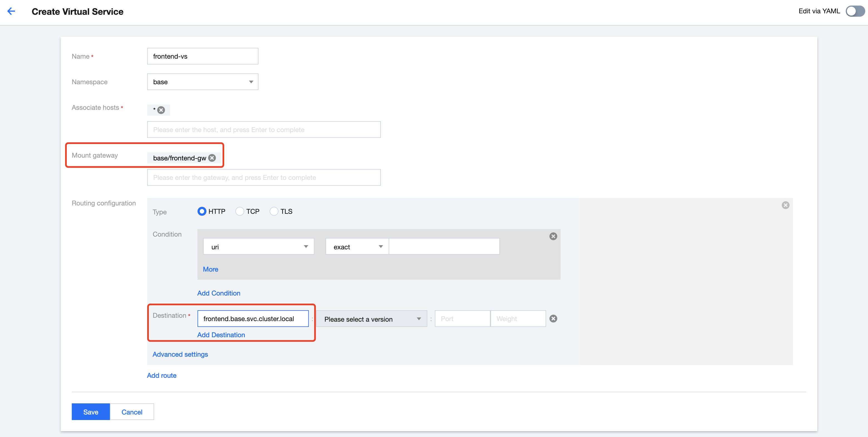Delete the frontend destination row
Screen dimensions: 868x437
pos(553,319)
